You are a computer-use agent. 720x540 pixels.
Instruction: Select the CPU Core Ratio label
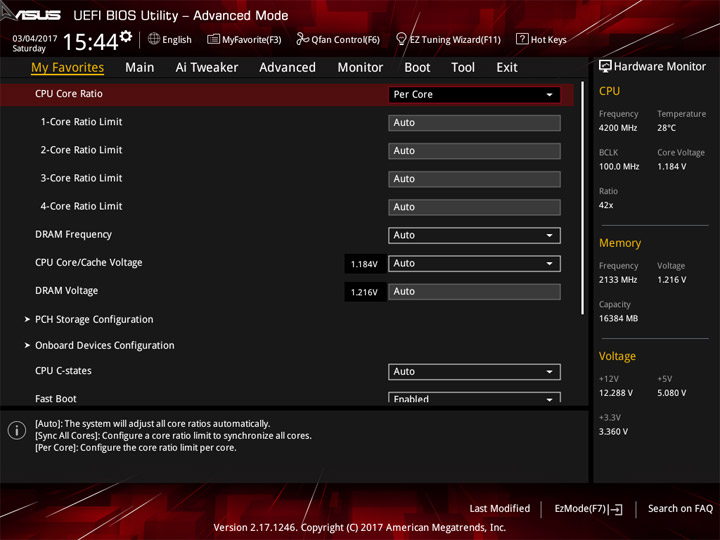pos(69,94)
